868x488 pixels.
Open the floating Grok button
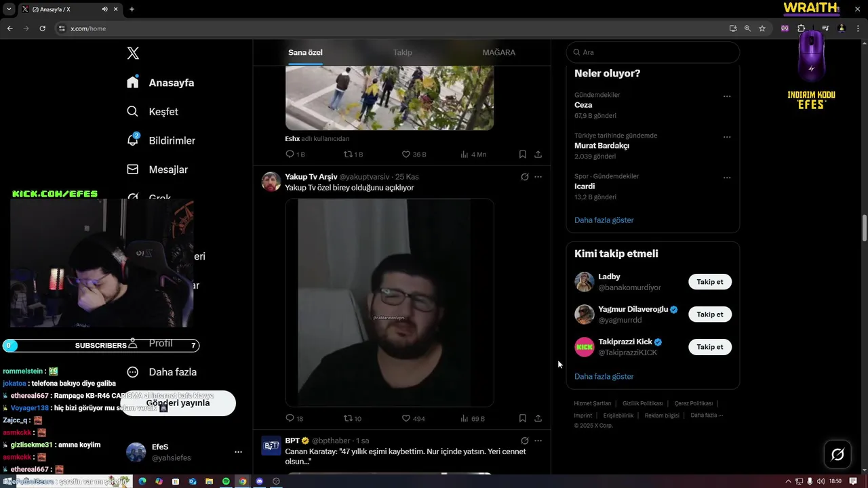pyautogui.click(x=837, y=454)
